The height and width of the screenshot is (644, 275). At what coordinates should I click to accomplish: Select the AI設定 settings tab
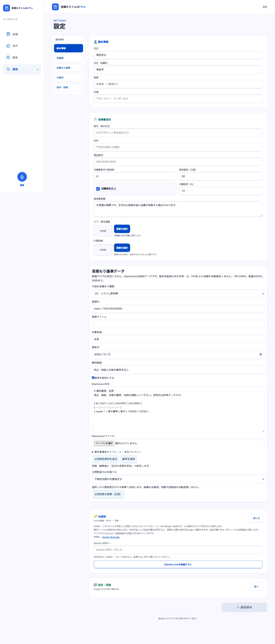(x=68, y=77)
